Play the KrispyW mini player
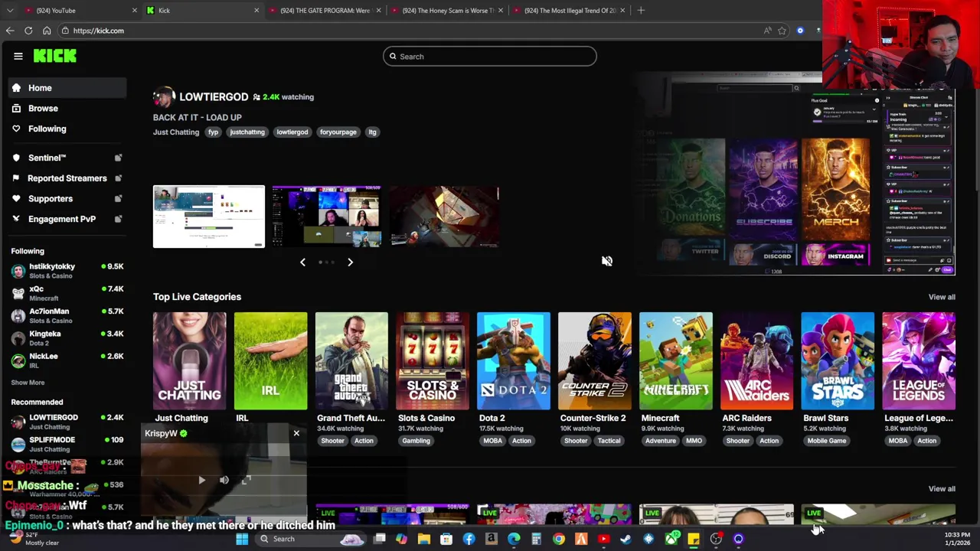 click(201, 481)
